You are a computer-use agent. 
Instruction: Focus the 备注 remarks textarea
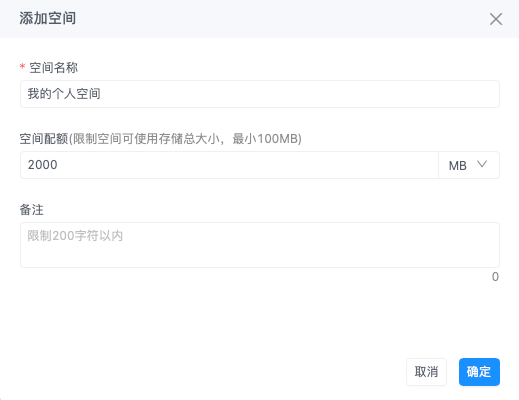pos(260,245)
